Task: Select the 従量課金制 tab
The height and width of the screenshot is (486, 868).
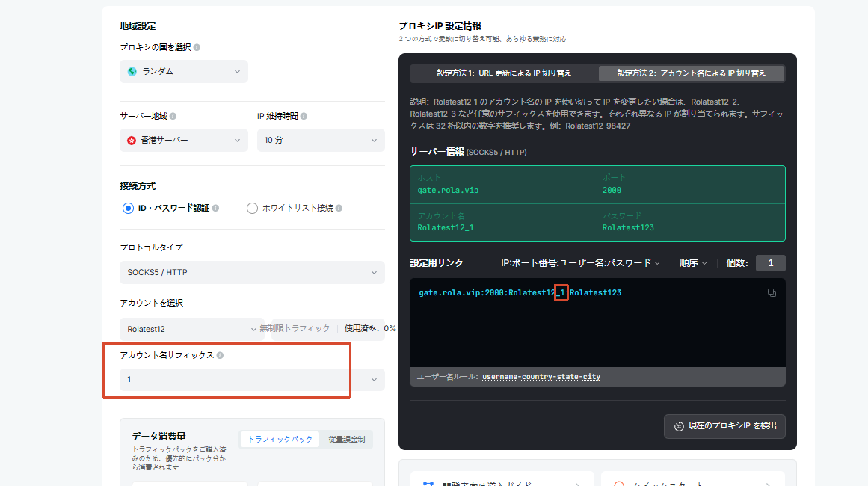Action: click(347, 440)
